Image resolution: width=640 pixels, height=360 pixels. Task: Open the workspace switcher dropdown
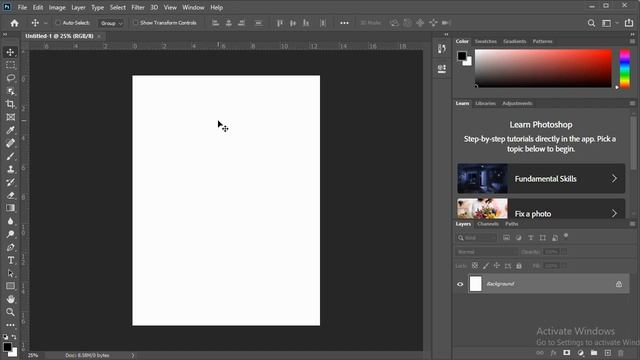coord(609,23)
